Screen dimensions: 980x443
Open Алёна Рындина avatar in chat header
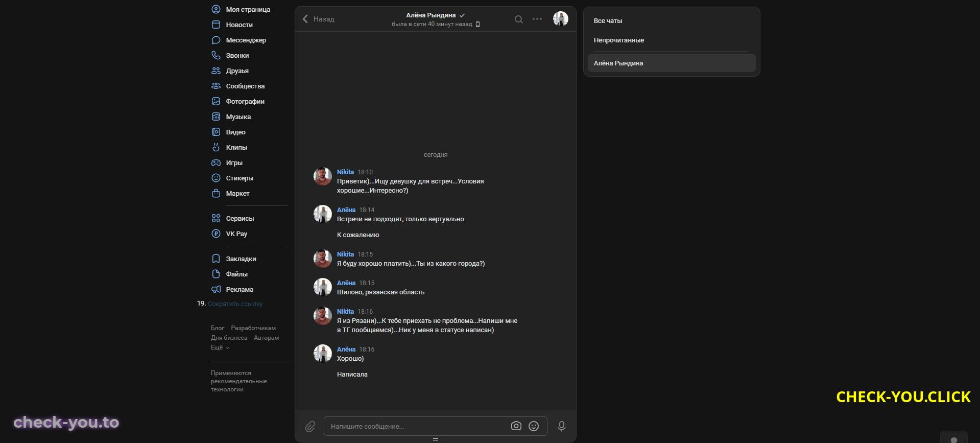(561, 19)
